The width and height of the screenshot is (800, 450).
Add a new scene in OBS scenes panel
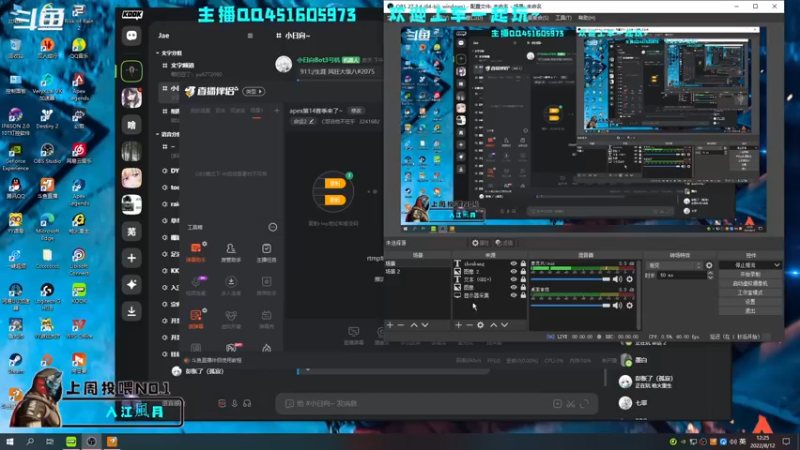tap(390, 325)
